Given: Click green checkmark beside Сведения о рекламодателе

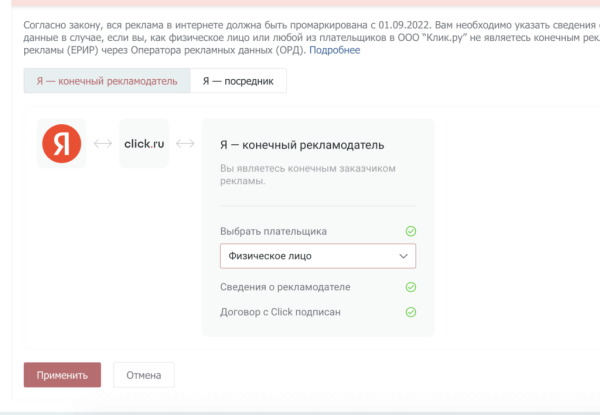Looking at the screenshot, I should [x=410, y=287].
